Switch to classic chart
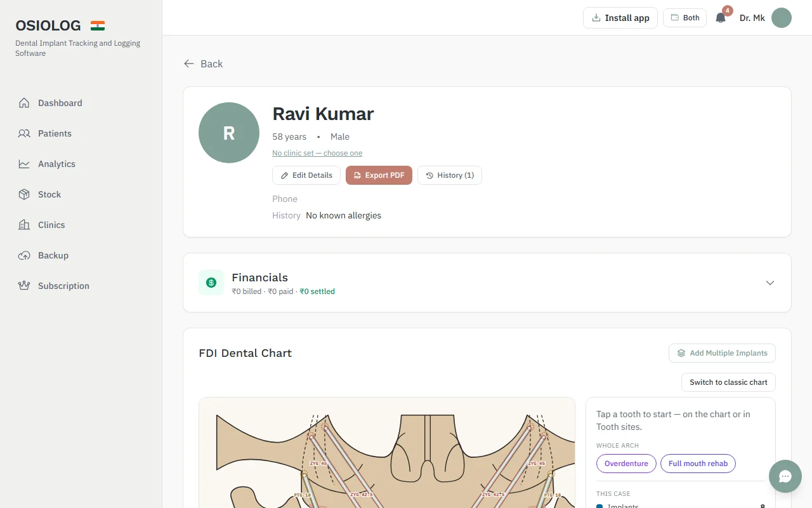The image size is (812, 508). click(728, 382)
